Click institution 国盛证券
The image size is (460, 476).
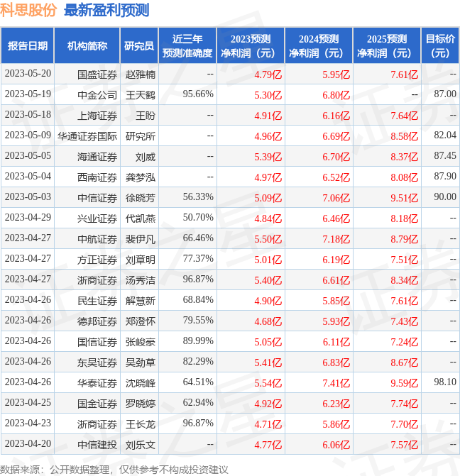[x=97, y=74]
